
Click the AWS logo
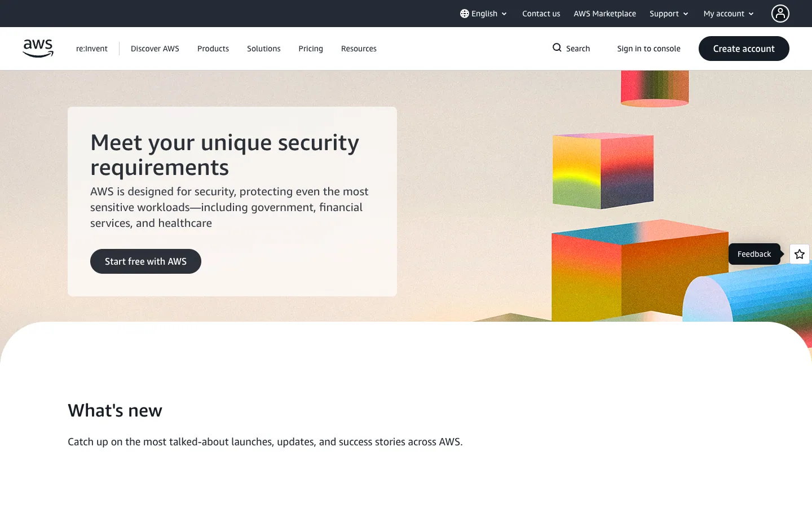click(x=38, y=49)
